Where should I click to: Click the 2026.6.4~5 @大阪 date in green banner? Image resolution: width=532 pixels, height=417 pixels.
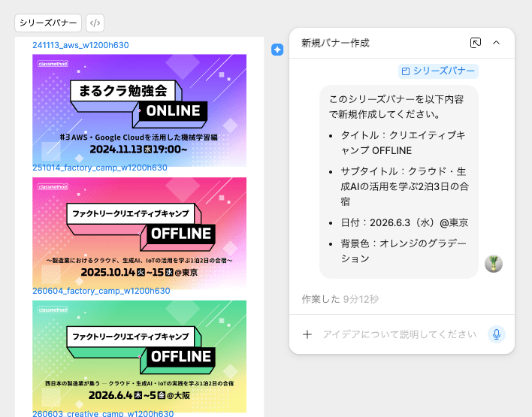click(139, 395)
